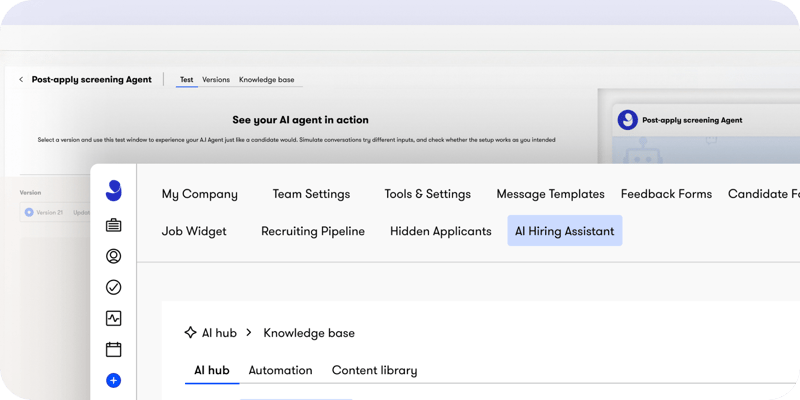
Task: Select the Versions tab in agent window
Action: pyautogui.click(x=216, y=80)
